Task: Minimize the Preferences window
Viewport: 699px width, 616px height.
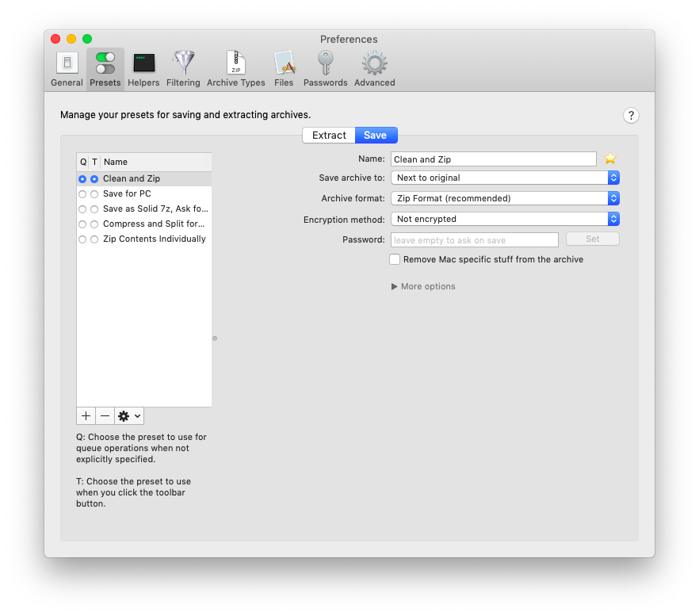Action: coord(71,39)
